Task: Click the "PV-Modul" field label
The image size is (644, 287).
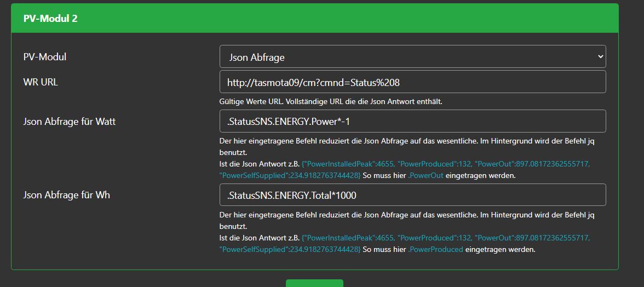Action: click(45, 56)
